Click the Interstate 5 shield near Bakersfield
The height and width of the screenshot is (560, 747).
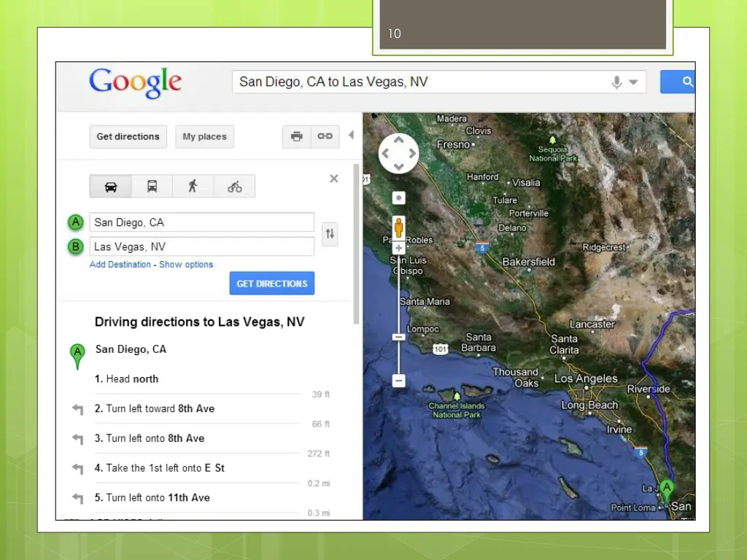click(x=482, y=248)
